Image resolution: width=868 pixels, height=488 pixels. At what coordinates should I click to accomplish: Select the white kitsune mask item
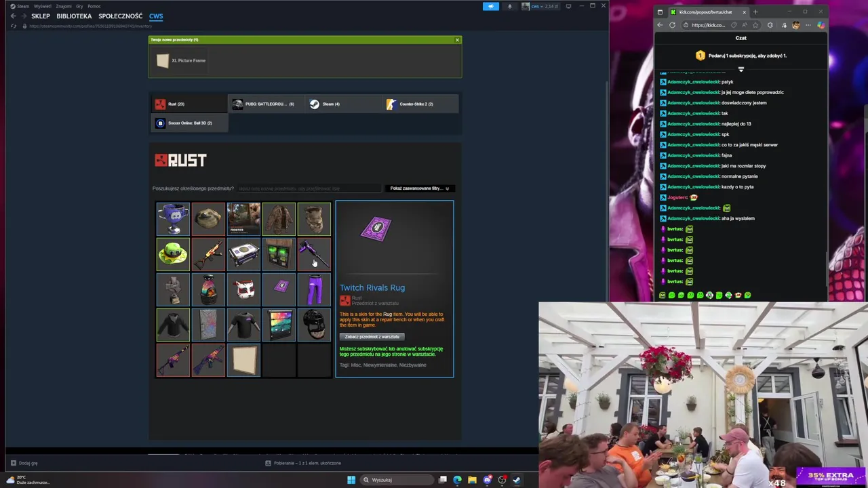click(x=243, y=289)
